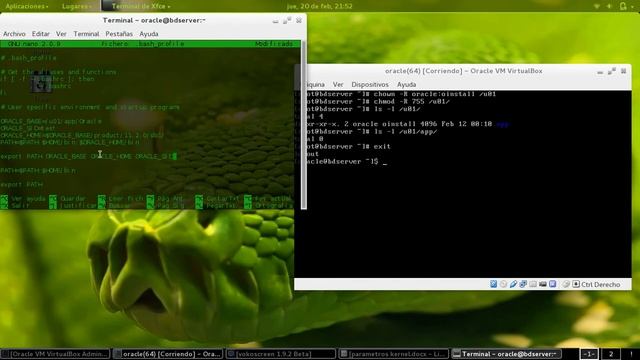
Task: Click the 'Modificado' status in nano header
Action: click(x=274, y=44)
